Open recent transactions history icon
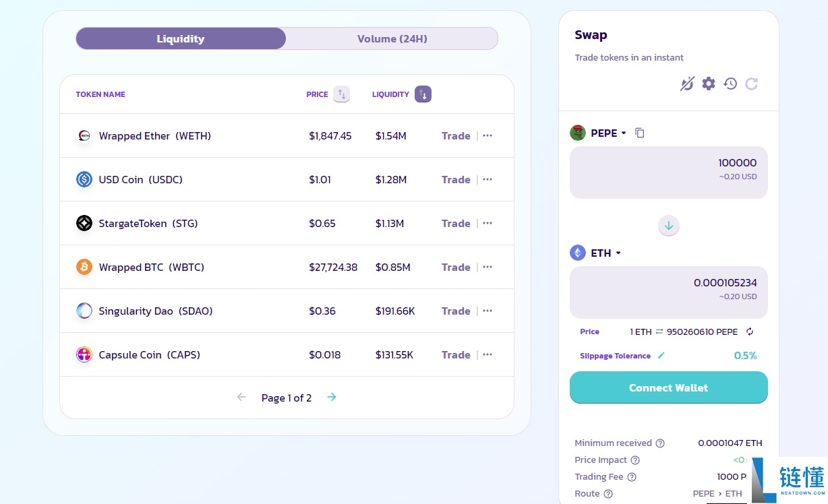The image size is (828, 504). tap(730, 84)
